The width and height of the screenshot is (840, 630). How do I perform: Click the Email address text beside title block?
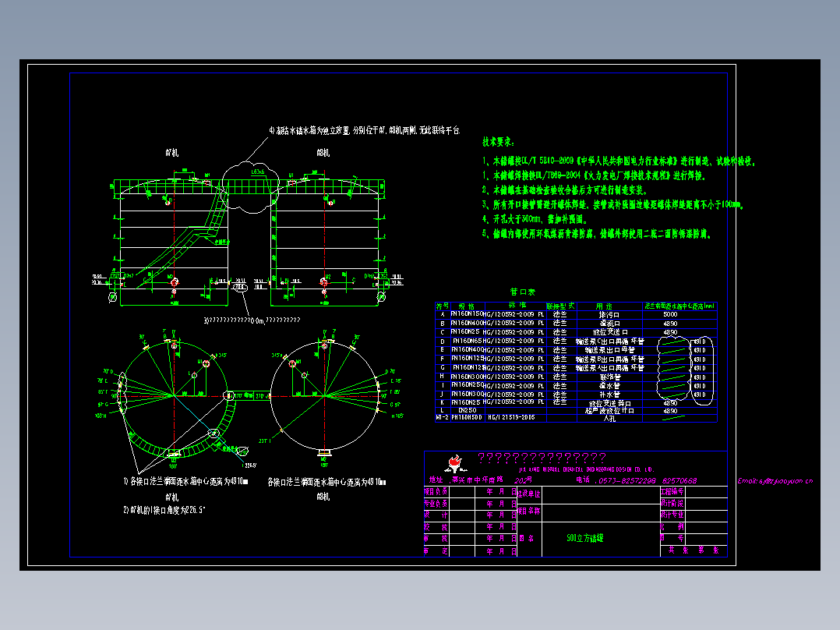[x=775, y=481]
